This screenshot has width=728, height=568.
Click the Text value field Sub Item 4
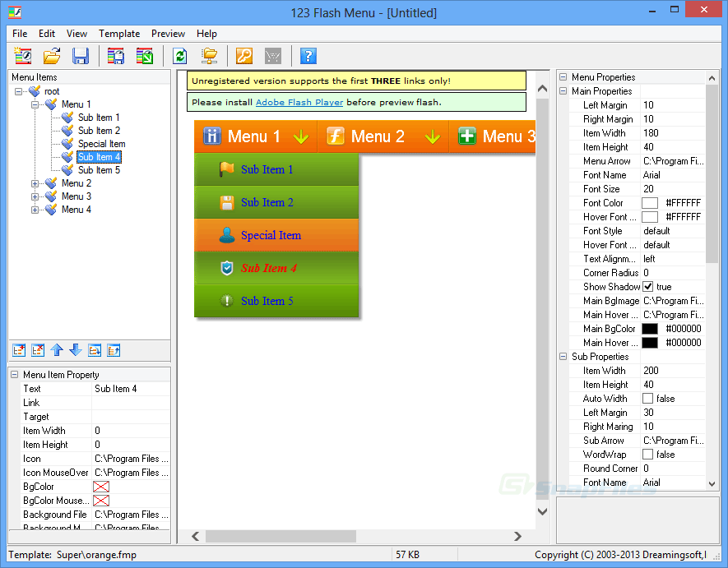pyautogui.click(x=131, y=389)
